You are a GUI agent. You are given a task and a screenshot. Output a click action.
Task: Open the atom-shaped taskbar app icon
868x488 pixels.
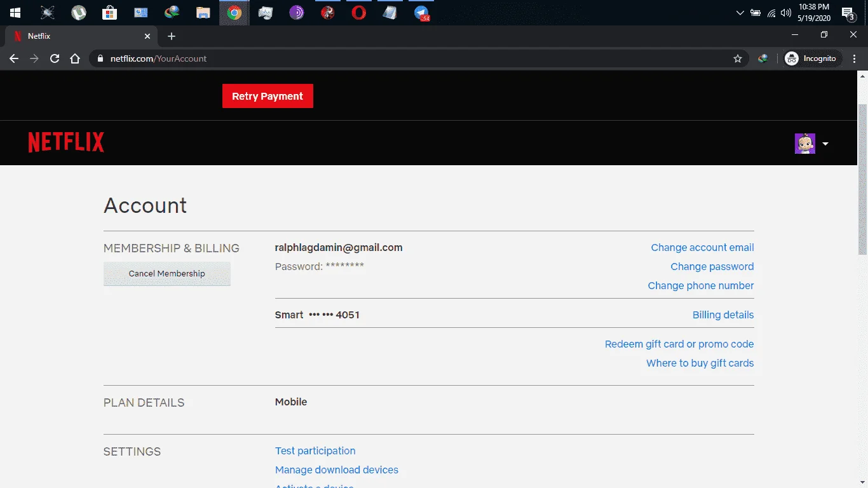point(47,13)
